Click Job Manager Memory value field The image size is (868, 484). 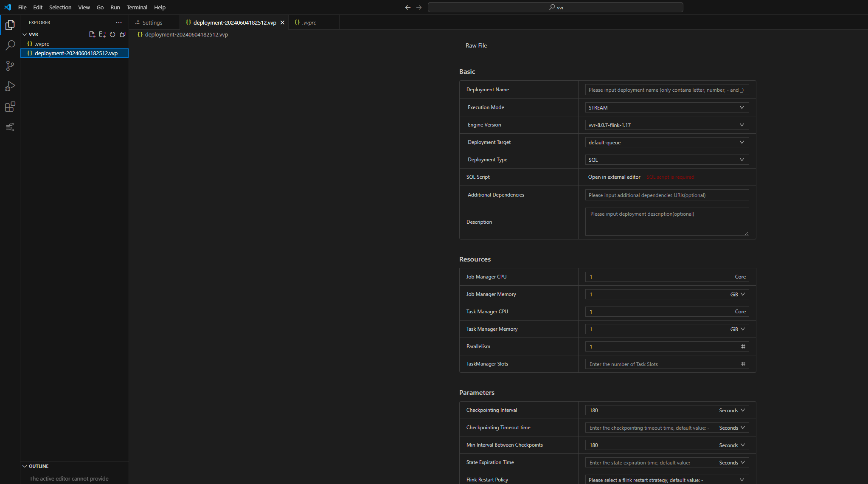656,294
